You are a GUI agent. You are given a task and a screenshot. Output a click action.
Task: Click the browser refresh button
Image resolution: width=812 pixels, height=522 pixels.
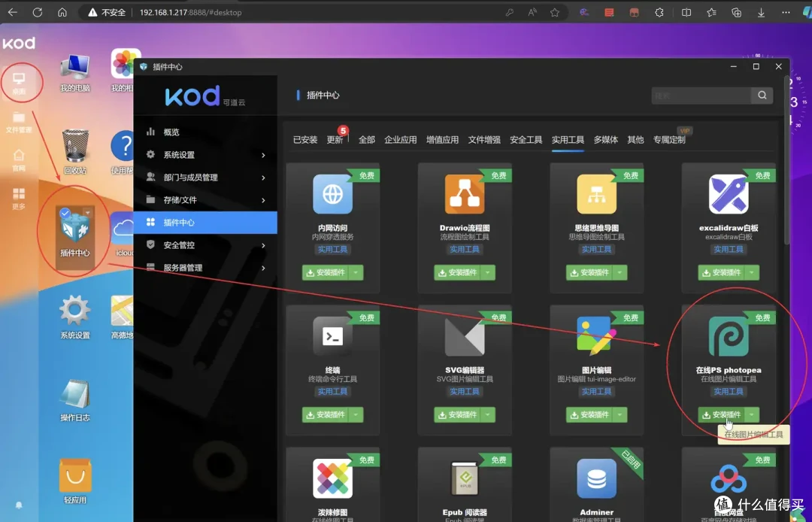38,13
